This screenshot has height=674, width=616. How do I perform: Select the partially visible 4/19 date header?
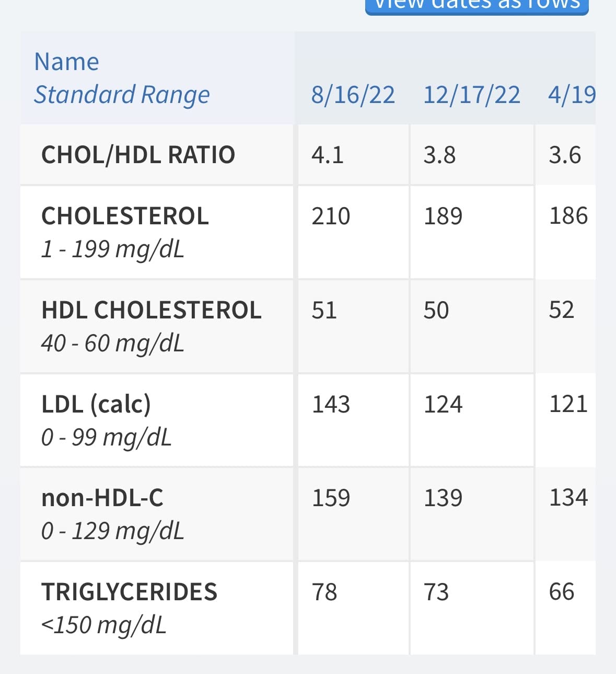[x=572, y=95]
